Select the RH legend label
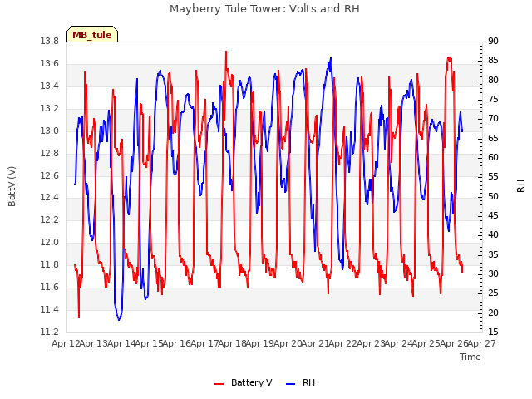Image resolution: width=532 pixels, height=399 pixels. (x=308, y=382)
